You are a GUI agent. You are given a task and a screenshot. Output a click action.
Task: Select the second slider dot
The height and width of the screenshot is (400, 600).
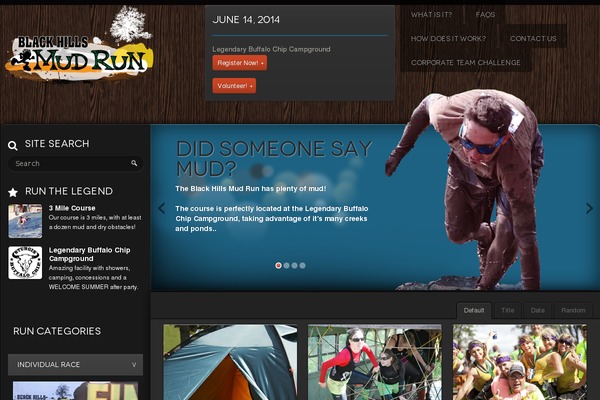(286, 265)
